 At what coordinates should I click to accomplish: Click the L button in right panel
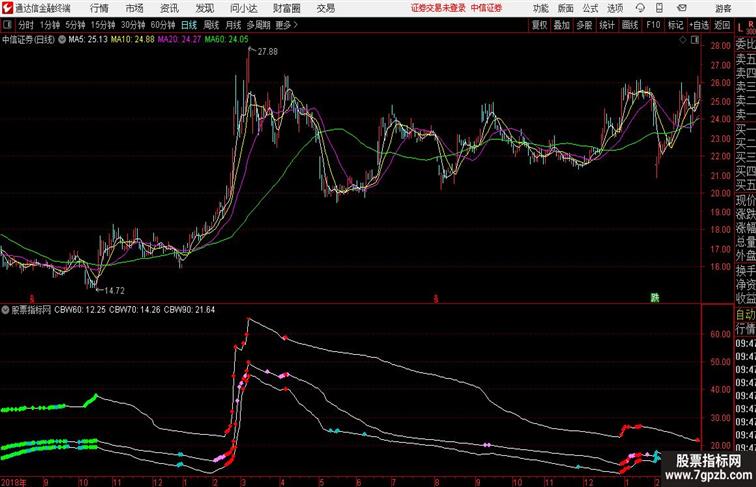(740, 28)
